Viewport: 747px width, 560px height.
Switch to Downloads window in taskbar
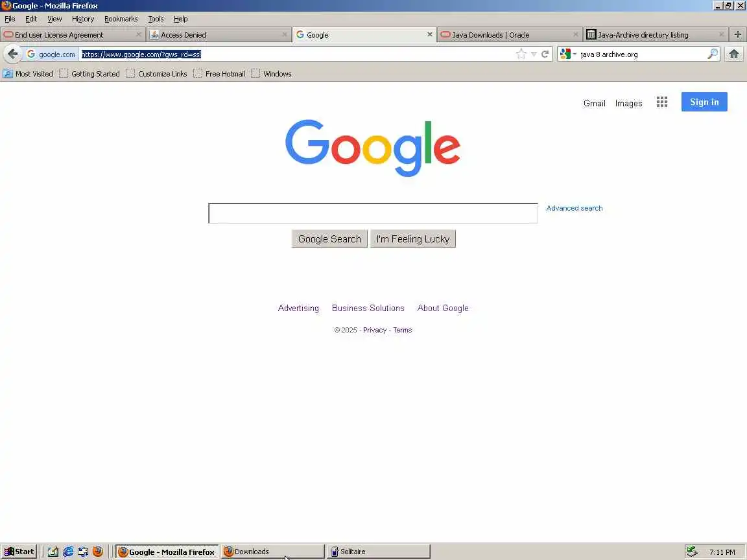click(x=272, y=552)
